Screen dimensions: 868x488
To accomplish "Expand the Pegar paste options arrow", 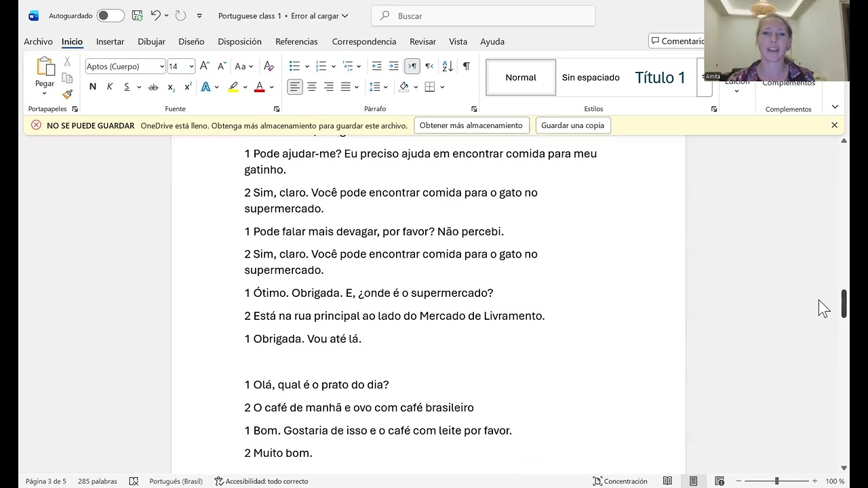I will [x=45, y=93].
